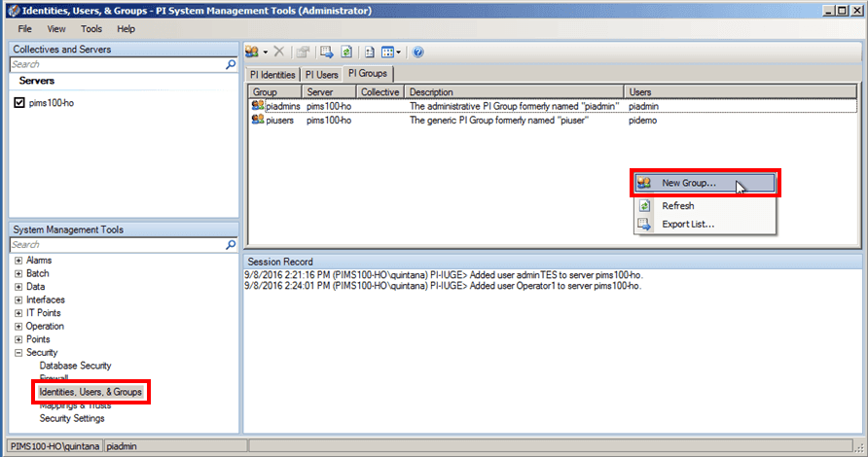Collapse the Security tree node
The height and width of the screenshot is (457, 868).
click(x=18, y=352)
